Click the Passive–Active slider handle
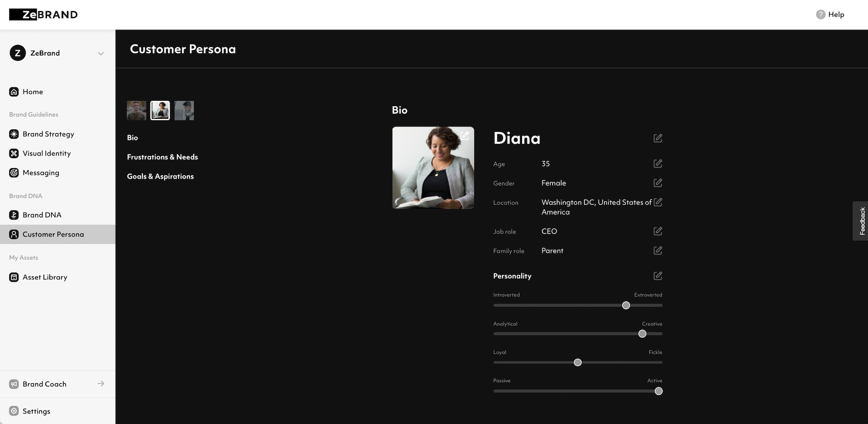The height and width of the screenshot is (424, 868). click(659, 391)
